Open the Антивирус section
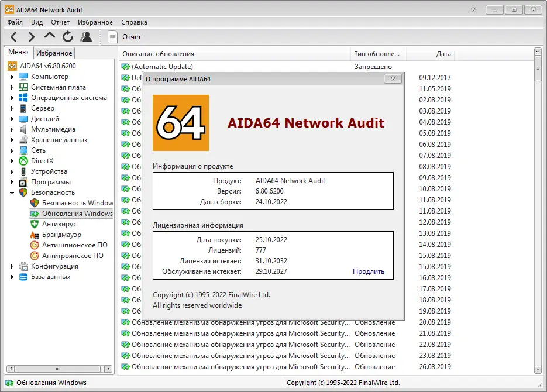 (x=60, y=224)
